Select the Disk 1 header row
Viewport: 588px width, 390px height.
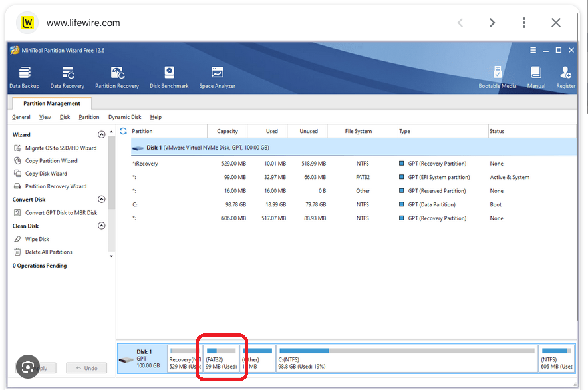click(354, 148)
